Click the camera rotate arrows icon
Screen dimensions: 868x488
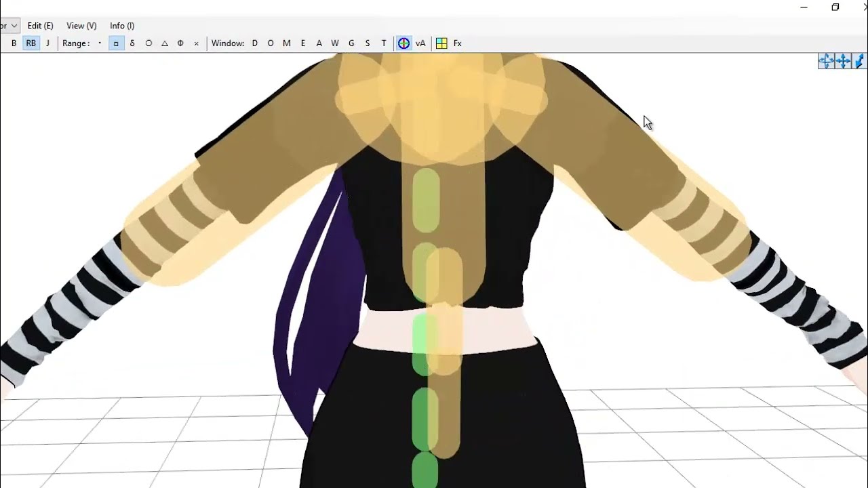(x=826, y=61)
